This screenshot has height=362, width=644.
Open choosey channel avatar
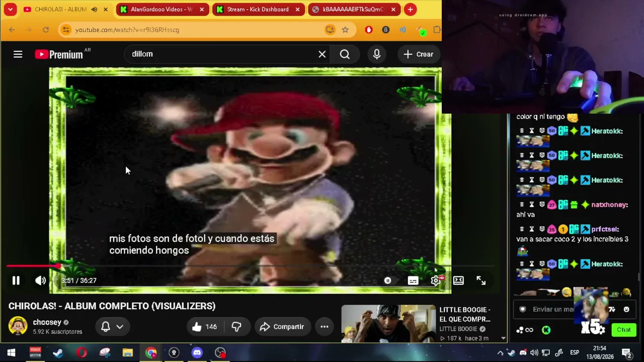click(x=18, y=326)
